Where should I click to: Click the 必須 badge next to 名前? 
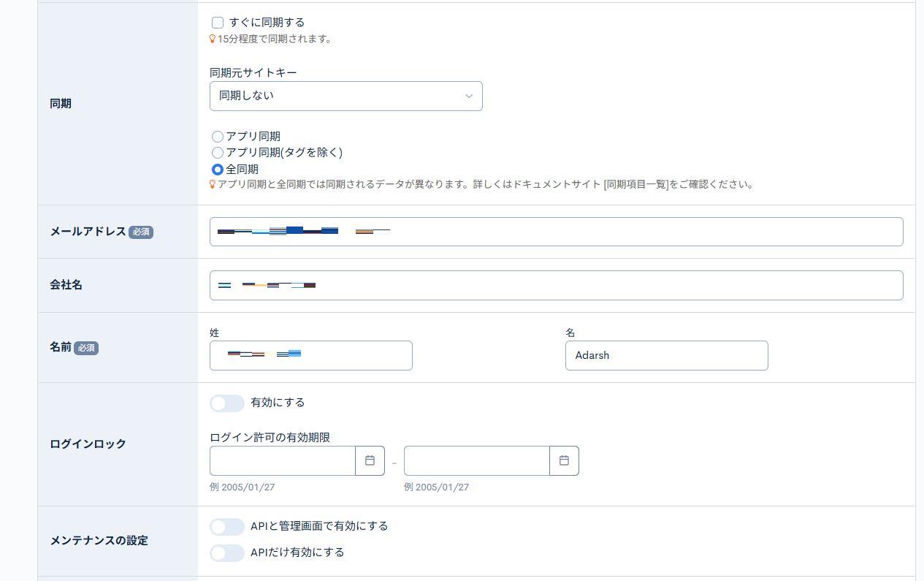85,348
